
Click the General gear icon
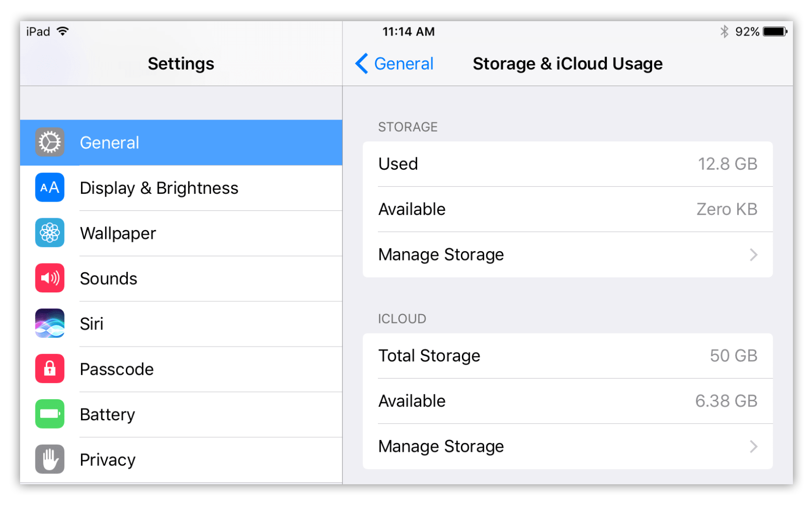pos(49,142)
